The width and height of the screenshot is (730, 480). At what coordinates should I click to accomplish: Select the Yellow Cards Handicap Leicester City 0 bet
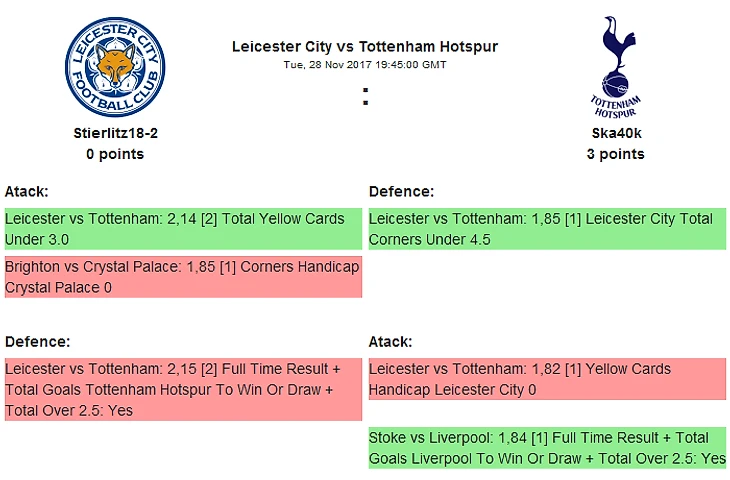[547, 379]
